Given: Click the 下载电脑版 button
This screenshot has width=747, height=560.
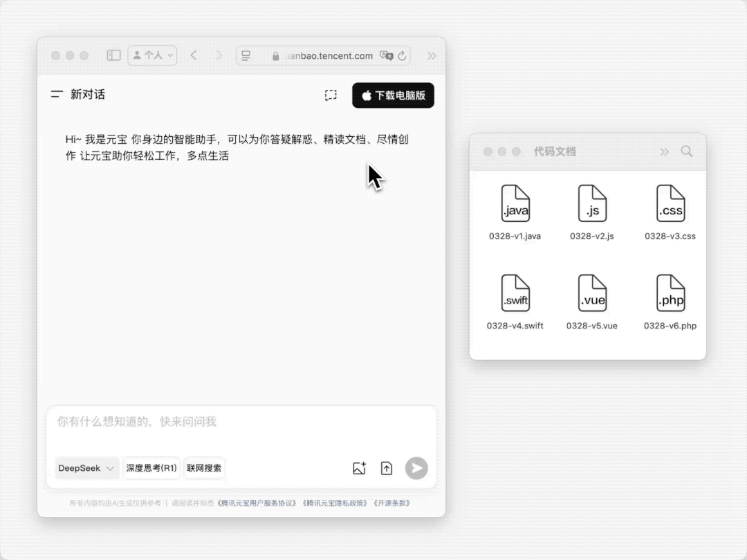Looking at the screenshot, I should [x=393, y=95].
